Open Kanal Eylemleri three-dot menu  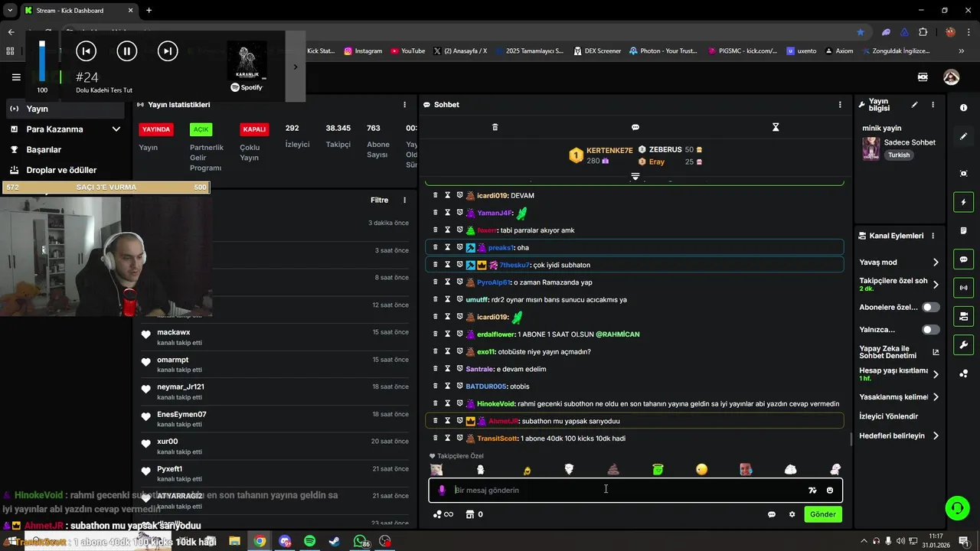pyautogui.click(x=933, y=236)
